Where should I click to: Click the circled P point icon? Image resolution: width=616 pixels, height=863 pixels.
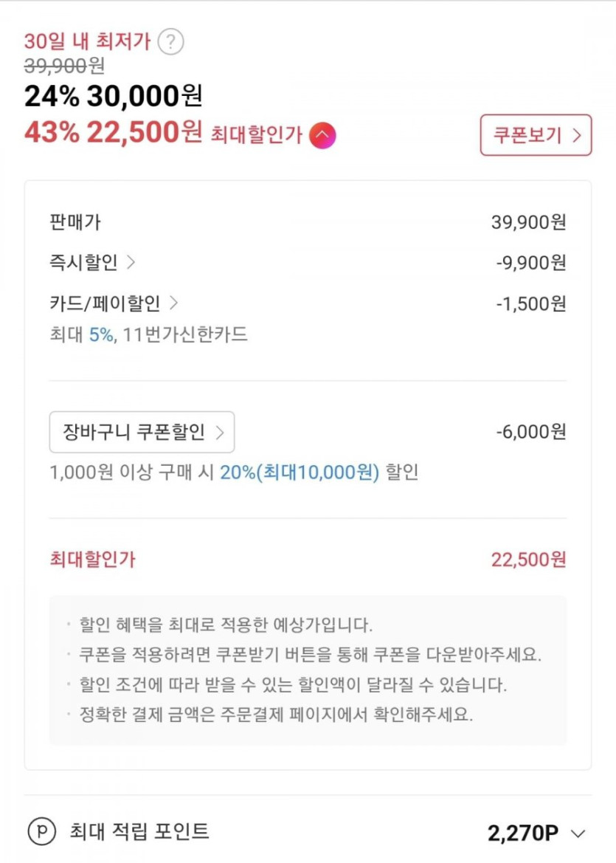[41, 832]
